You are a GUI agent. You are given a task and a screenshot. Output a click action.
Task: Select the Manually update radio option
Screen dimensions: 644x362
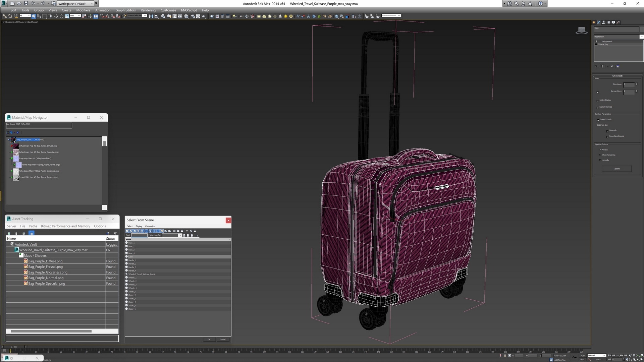point(600,160)
